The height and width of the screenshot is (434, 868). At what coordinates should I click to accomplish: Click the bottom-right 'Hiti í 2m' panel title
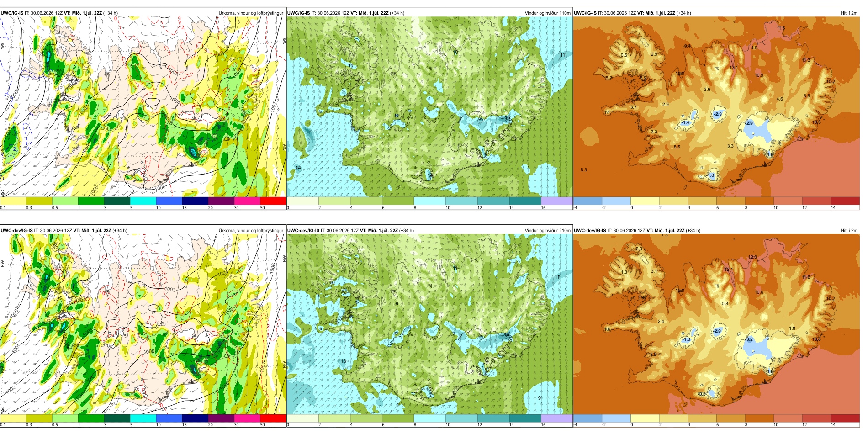(849, 231)
